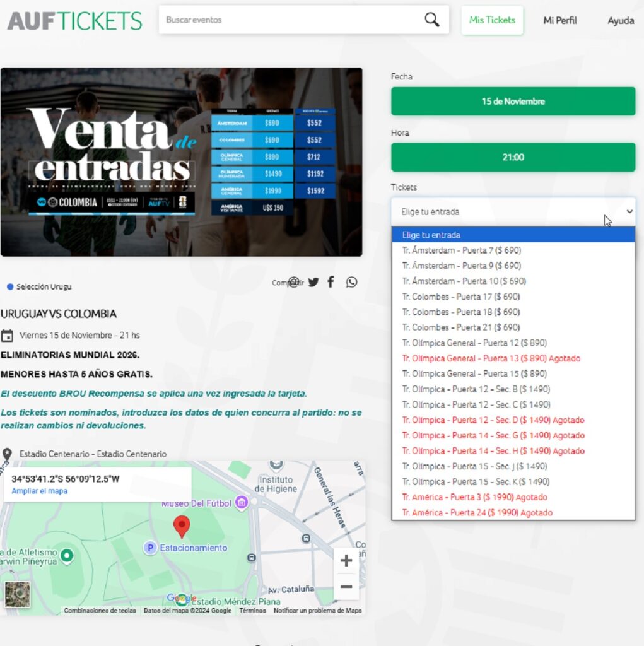The width and height of the screenshot is (644, 646).
Task: Choose Olímpica Puerta 12 Sec. B
Action: pyautogui.click(x=513, y=389)
